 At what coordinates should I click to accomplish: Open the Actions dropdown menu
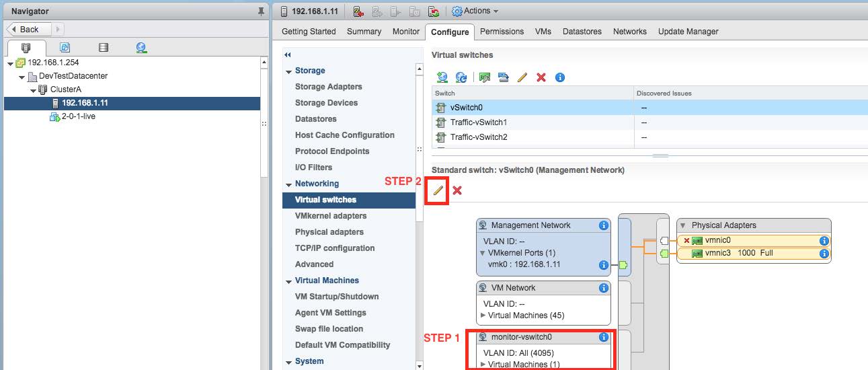[475, 11]
